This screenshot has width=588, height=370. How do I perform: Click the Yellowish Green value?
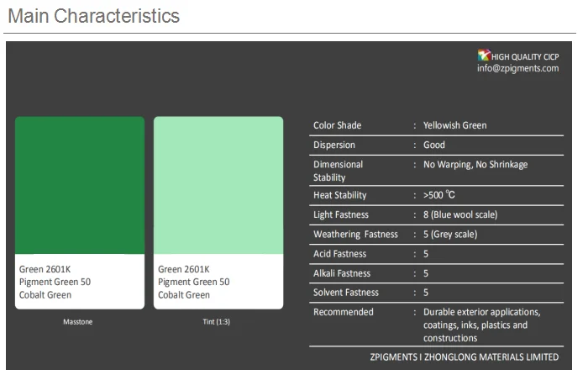point(455,125)
